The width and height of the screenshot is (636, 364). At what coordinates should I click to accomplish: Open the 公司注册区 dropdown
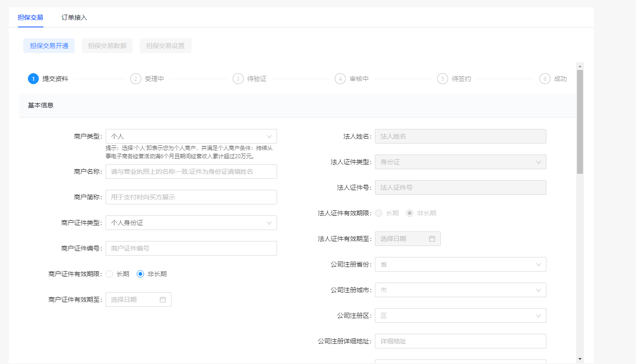tap(460, 316)
